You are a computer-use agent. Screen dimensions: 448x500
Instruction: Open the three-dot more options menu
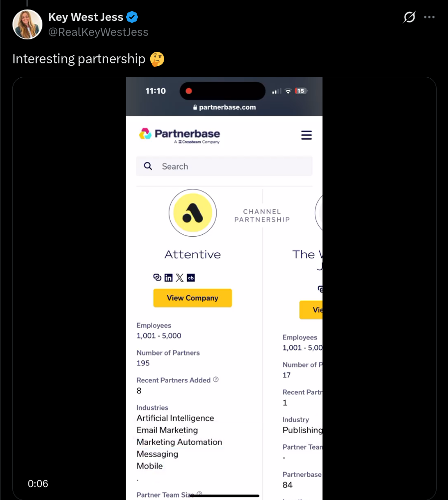tap(429, 17)
